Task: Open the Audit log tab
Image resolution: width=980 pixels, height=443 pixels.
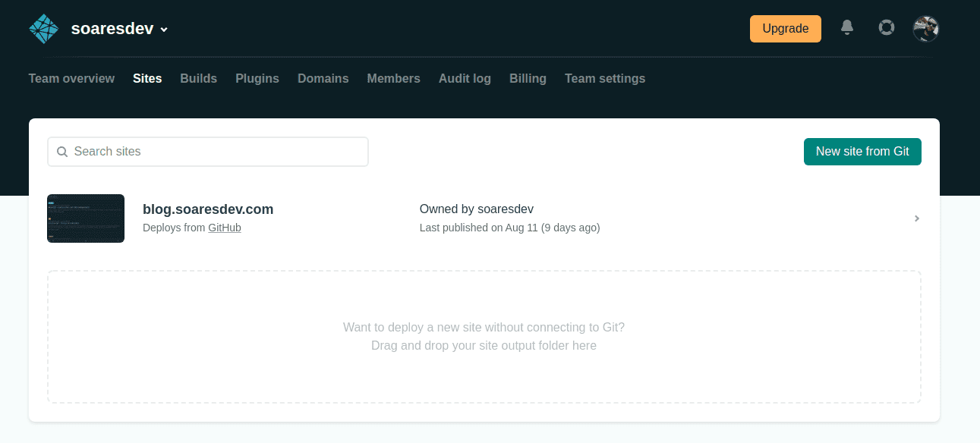Action: pos(465,78)
